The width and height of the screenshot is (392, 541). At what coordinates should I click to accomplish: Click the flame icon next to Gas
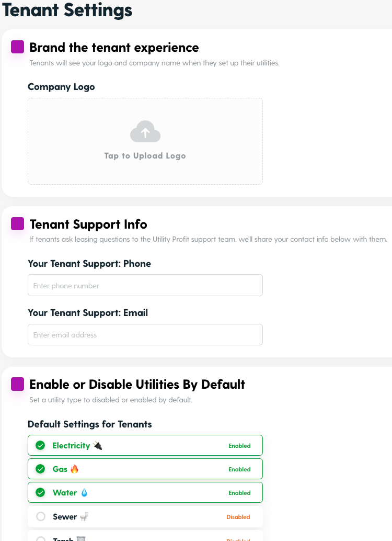click(x=74, y=469)
